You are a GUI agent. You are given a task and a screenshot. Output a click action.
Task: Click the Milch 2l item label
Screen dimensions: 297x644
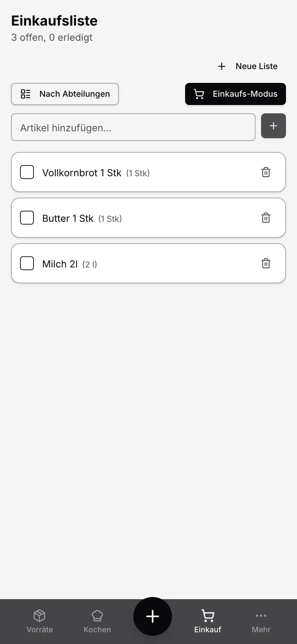click(x=60, y=264)
